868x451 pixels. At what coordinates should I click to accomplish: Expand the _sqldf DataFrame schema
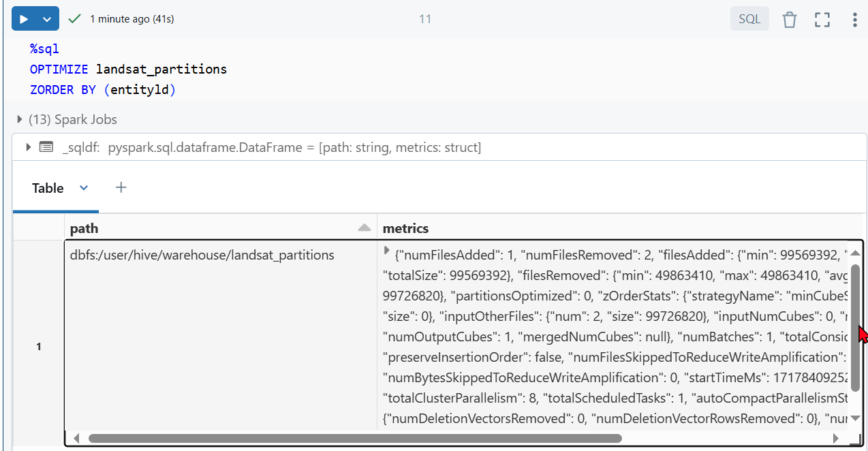pyautogui.click(x=28, y=147)
